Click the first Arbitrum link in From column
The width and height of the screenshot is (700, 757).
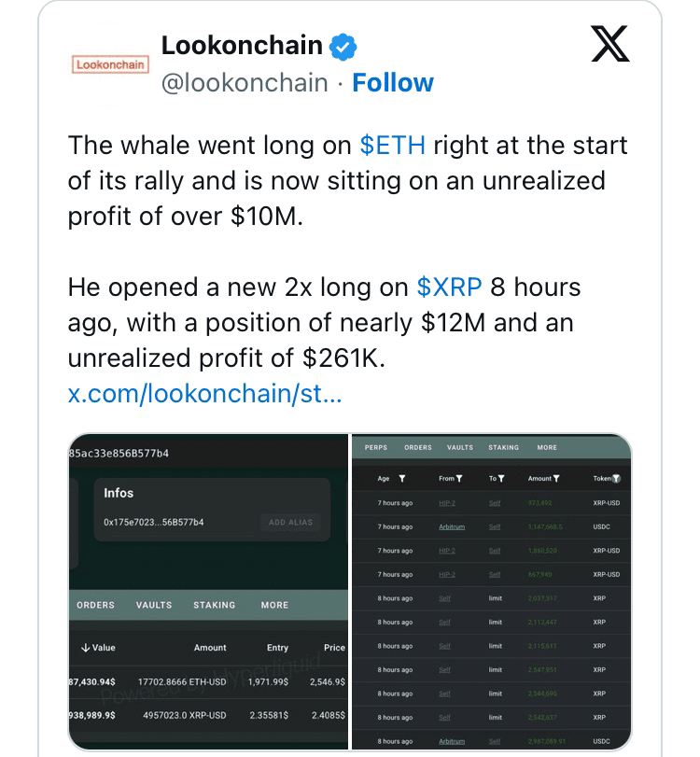(451, 527)
